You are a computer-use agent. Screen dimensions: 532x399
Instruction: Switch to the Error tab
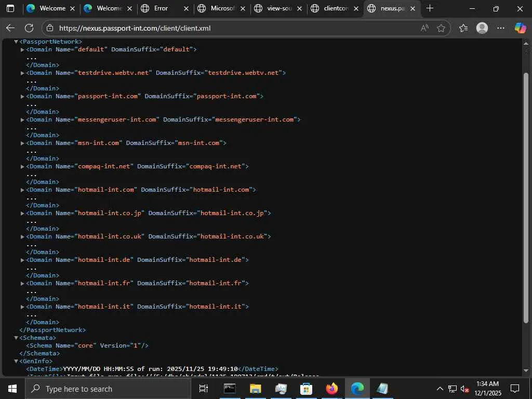coord(165,8)
